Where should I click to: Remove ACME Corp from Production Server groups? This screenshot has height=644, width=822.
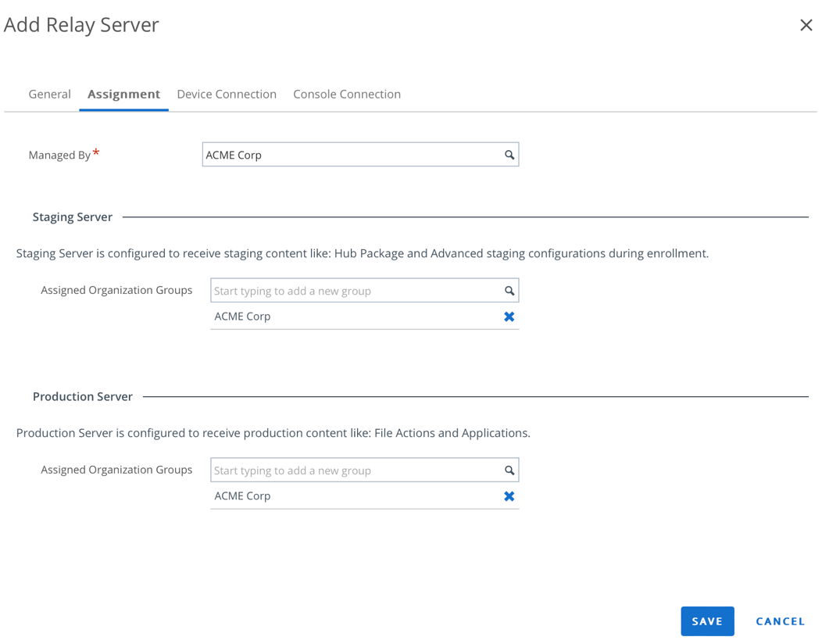(509, 496)
